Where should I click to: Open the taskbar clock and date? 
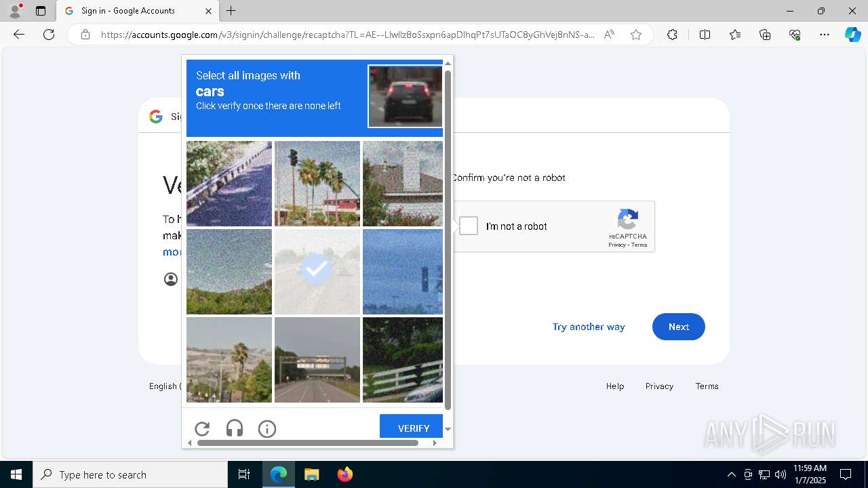(810, 474)
